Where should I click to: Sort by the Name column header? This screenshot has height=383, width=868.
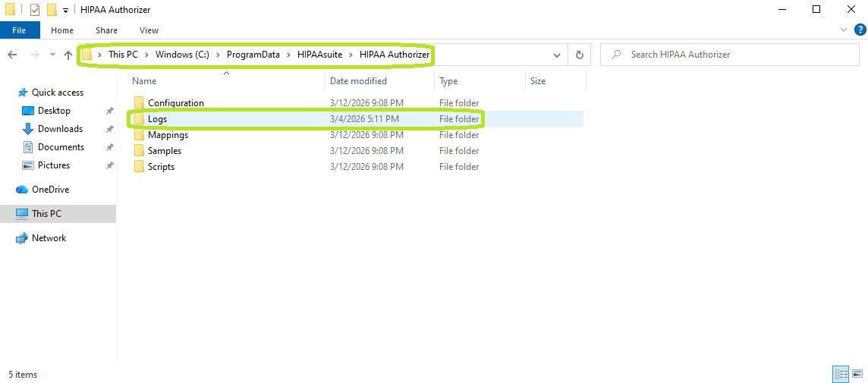pos(144,81)
